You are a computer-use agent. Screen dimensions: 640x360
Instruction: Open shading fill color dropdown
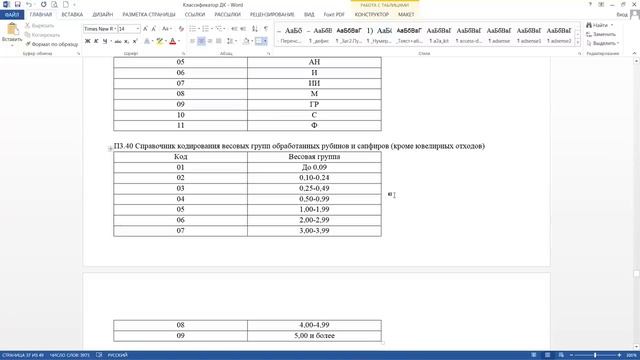point(251,41)
